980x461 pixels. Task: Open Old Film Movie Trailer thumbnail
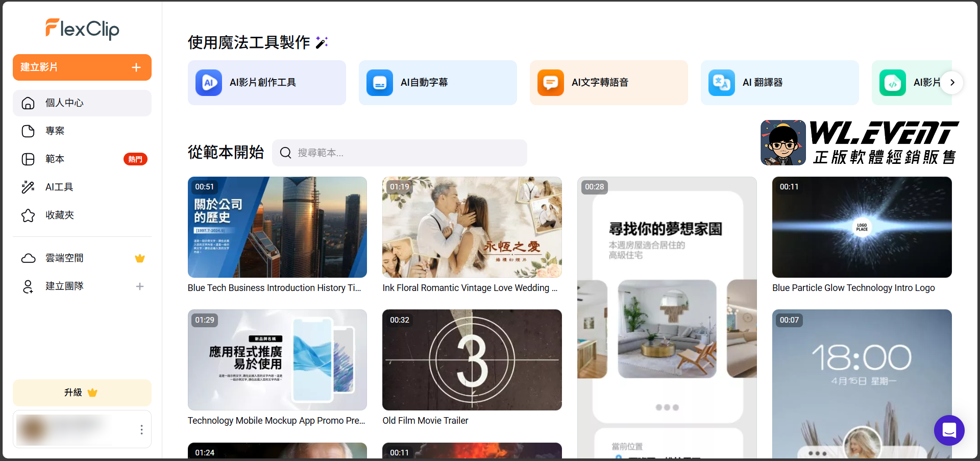pyautogui.click(x=472, y=360)
